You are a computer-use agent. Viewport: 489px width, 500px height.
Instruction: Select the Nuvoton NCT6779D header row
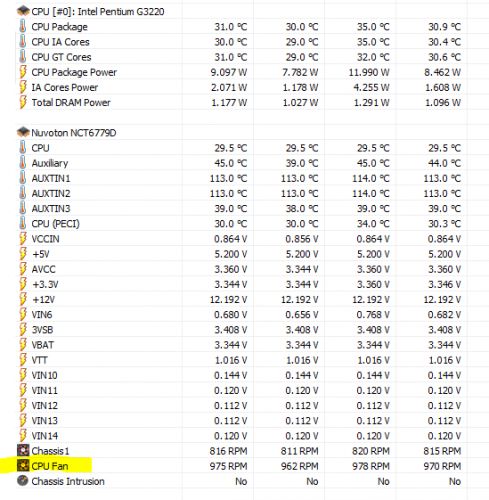[241, 133]
